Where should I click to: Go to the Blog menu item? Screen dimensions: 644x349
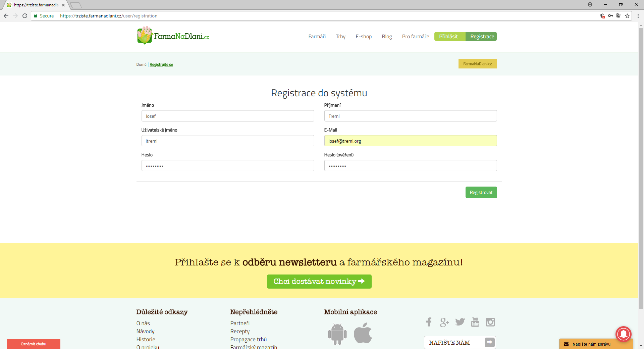(387, 37)
